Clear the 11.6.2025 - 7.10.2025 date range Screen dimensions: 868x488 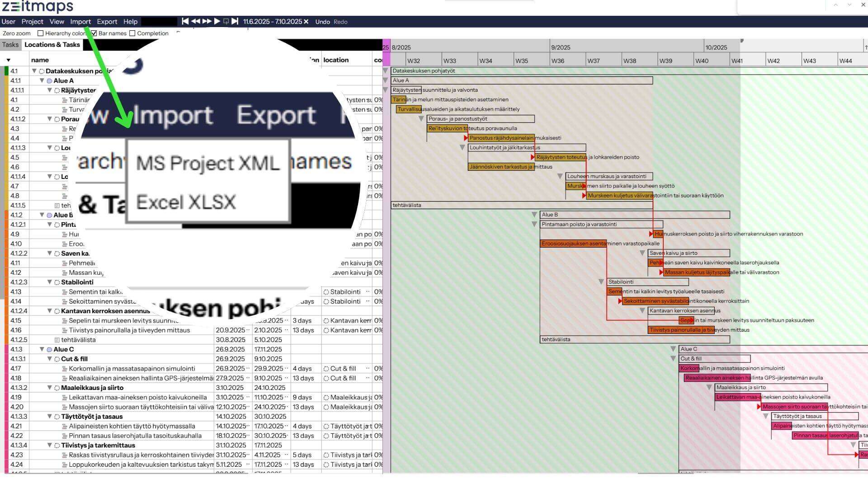[x=306, y=22]
